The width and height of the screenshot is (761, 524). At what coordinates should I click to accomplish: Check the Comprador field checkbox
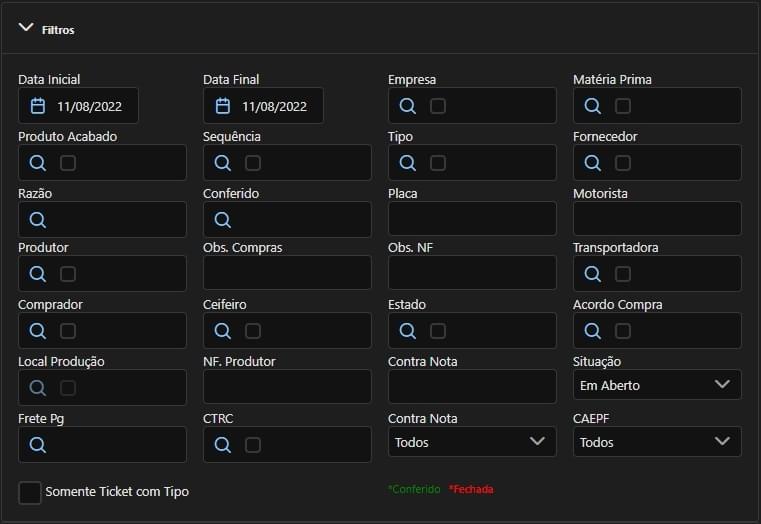pyautogui.click(x=68, y=331)
